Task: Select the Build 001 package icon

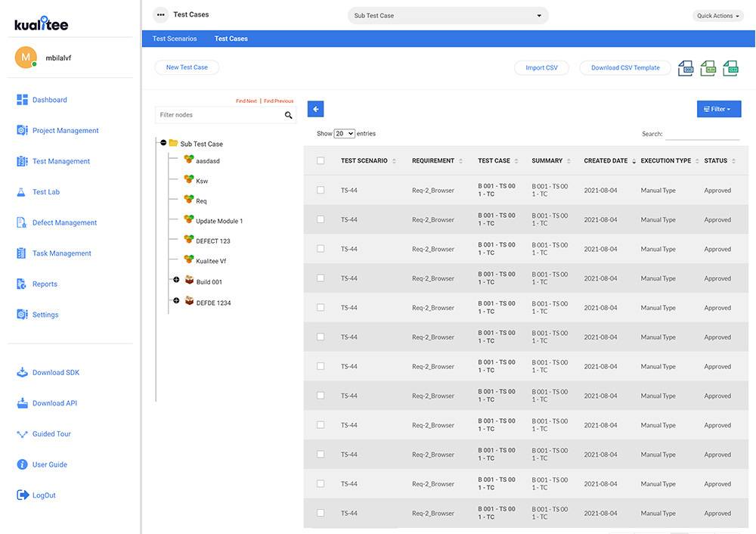Action: pos(190,281)
